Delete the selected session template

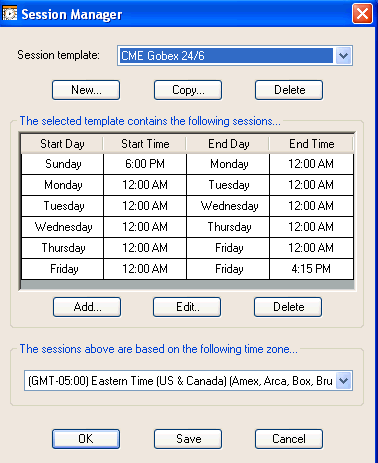tap(289, 90)
